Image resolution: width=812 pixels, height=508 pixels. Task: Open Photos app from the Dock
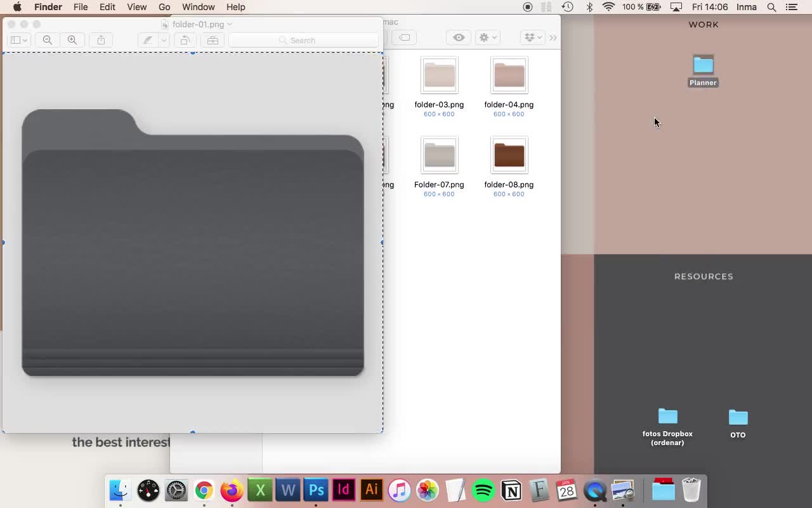coord(428,490)
